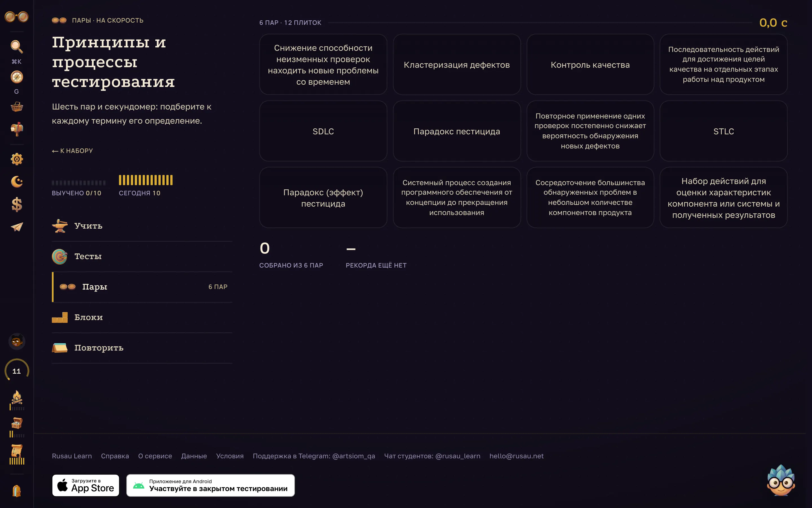Click the СЕГОДНЯ 10 progress bar
812x508 pixels.
point(145,180)
